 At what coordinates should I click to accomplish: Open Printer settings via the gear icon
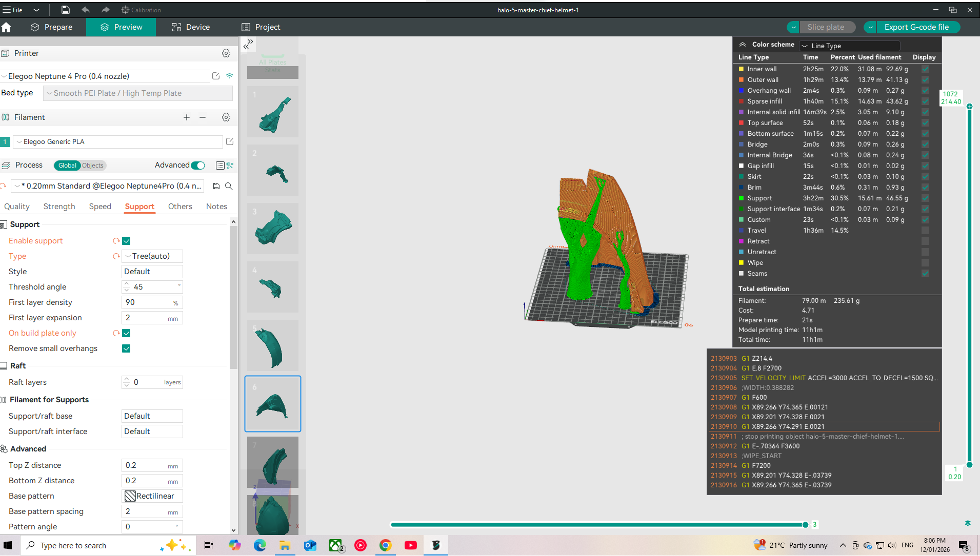click(x=226, y=53)
